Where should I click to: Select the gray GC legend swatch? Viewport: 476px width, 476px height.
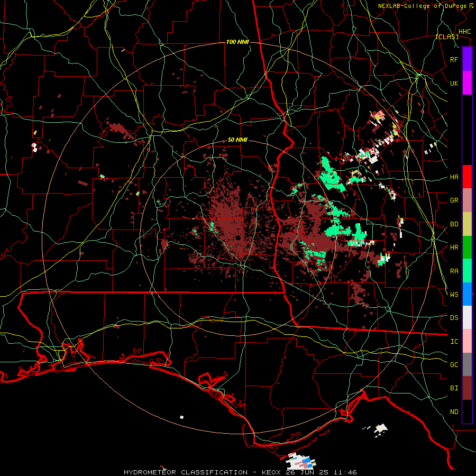point(467,364)
